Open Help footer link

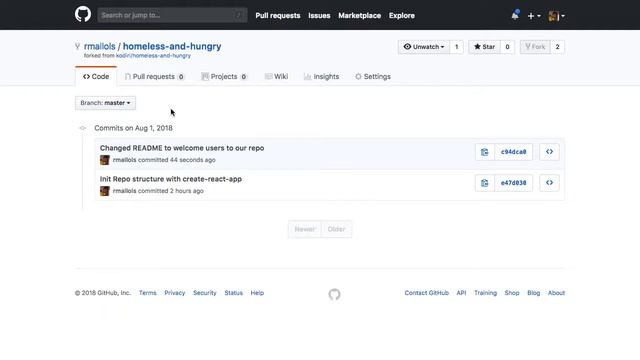(x=257, y=293)
